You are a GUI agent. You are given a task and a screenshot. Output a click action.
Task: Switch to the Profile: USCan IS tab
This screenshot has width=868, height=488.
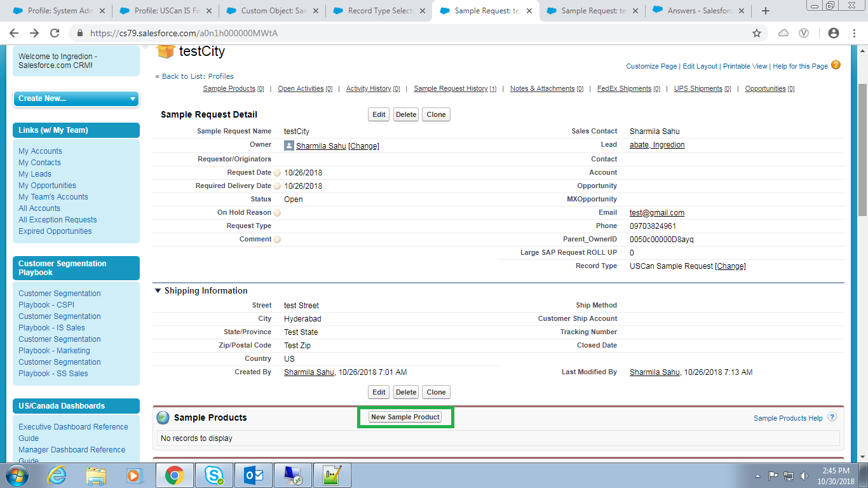click(x=165, y=11)
